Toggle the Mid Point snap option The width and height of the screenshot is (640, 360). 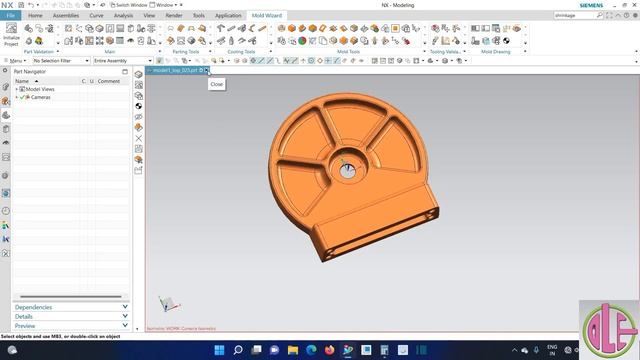[x=270, y=61]
